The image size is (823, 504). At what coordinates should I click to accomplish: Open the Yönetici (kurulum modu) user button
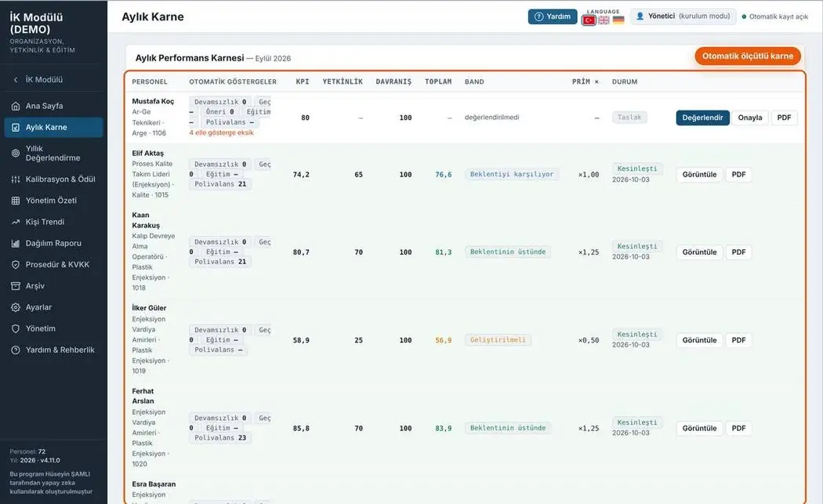click(x=683, y=16)
